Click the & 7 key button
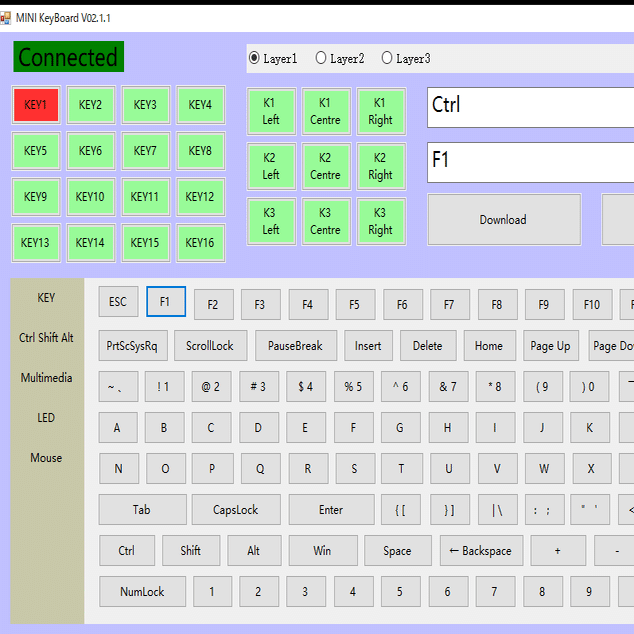The height and width of the screenshot is (634, 634). pyautogui.click(x=448, y=387)
